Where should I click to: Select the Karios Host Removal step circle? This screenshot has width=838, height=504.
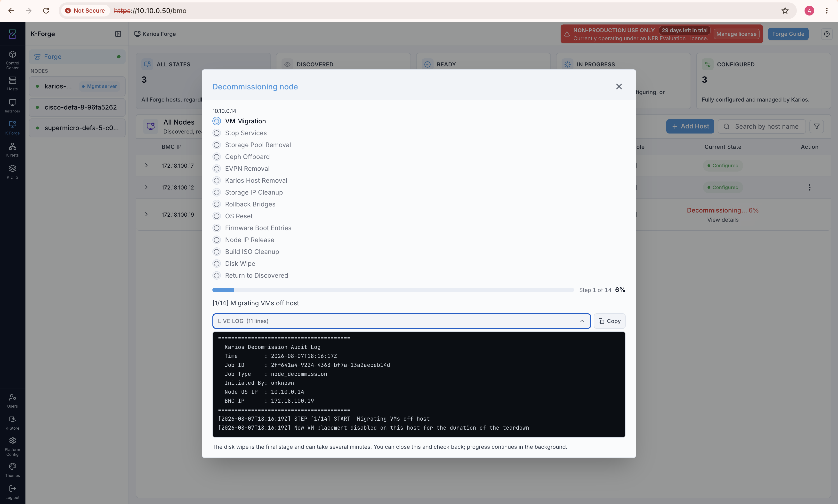click(217, 181)
